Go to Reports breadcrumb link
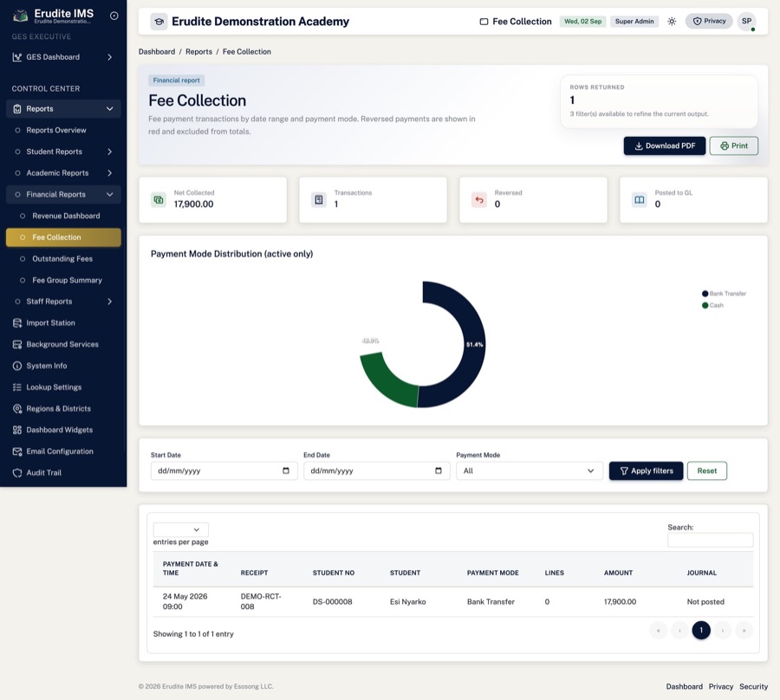 tap(199, 52)
